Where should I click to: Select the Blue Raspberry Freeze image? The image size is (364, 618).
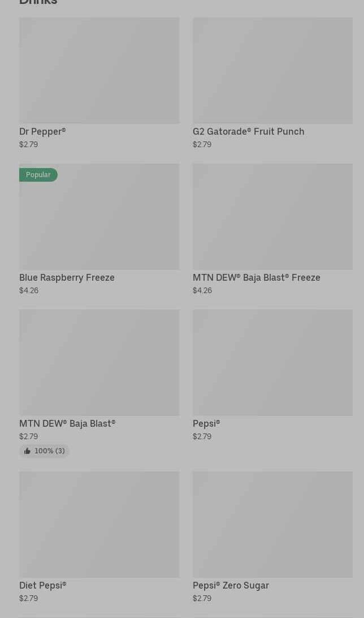[x=99, y=217]
